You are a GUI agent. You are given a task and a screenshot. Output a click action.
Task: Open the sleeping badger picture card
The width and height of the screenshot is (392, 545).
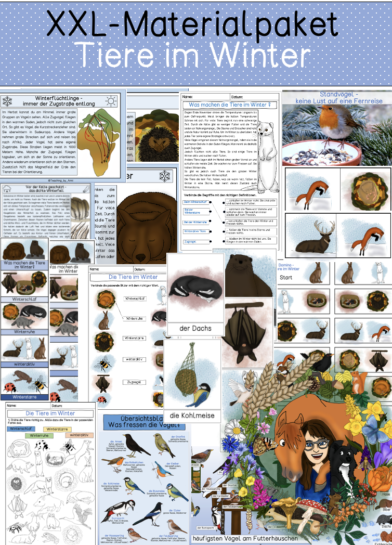[x=196, y=288]
